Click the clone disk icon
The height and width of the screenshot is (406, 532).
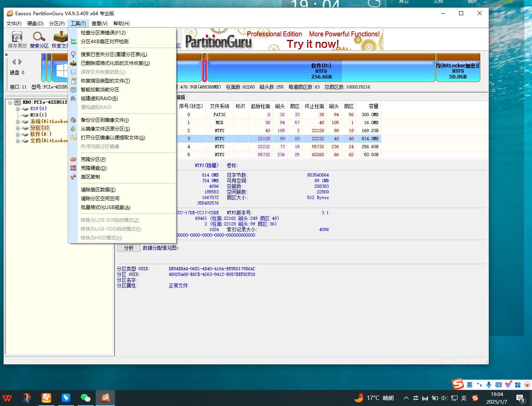(x=73, y=168)
